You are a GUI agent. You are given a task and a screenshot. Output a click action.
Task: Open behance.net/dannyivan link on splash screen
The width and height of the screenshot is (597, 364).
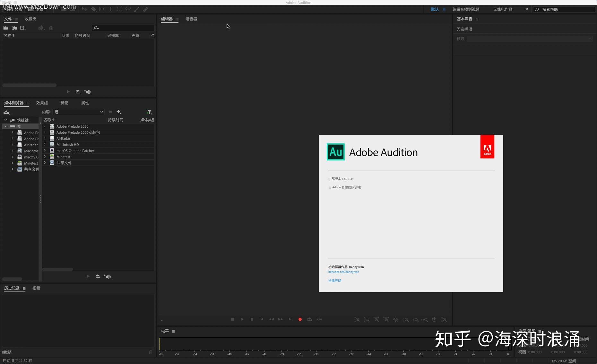pos(343,272)
